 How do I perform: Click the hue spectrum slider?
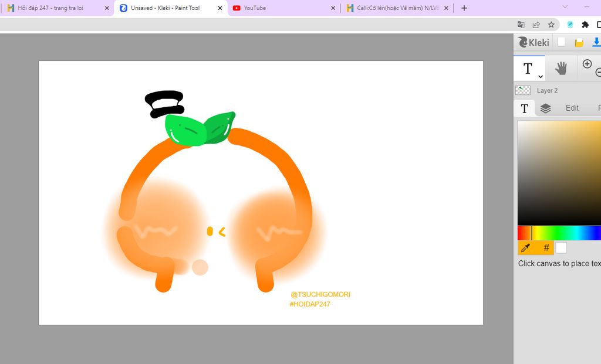[559, 233]
